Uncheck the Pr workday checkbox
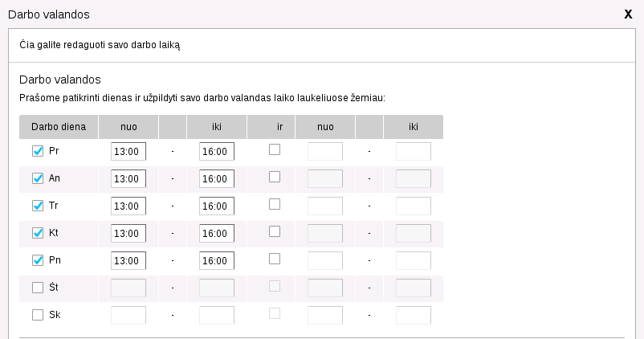The width and height of the screenshot is (644, 339). (38, 151)
